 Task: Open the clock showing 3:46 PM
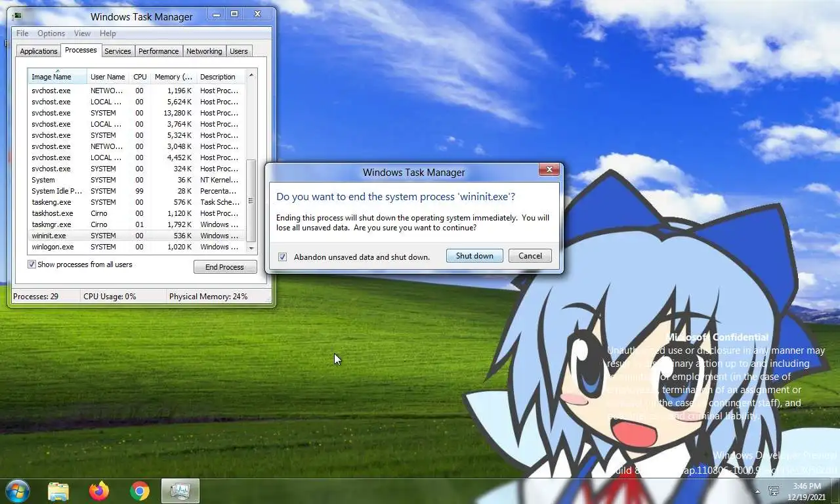[x=808, y=491]
